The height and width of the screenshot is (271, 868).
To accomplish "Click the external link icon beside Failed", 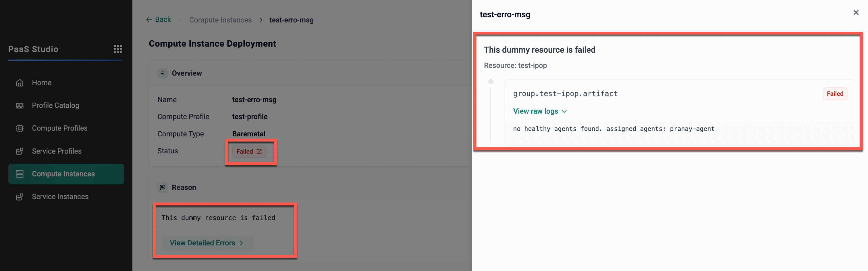I will click(x=259, y=152).
